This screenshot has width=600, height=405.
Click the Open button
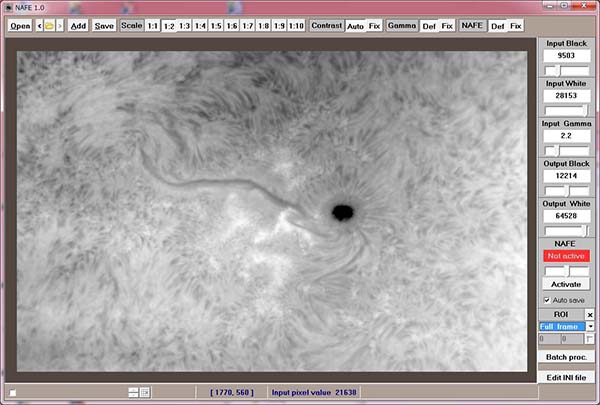tap(20, 26)
